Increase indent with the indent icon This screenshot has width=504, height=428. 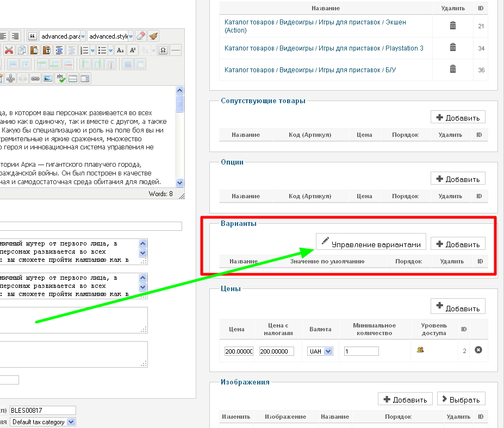59,50
